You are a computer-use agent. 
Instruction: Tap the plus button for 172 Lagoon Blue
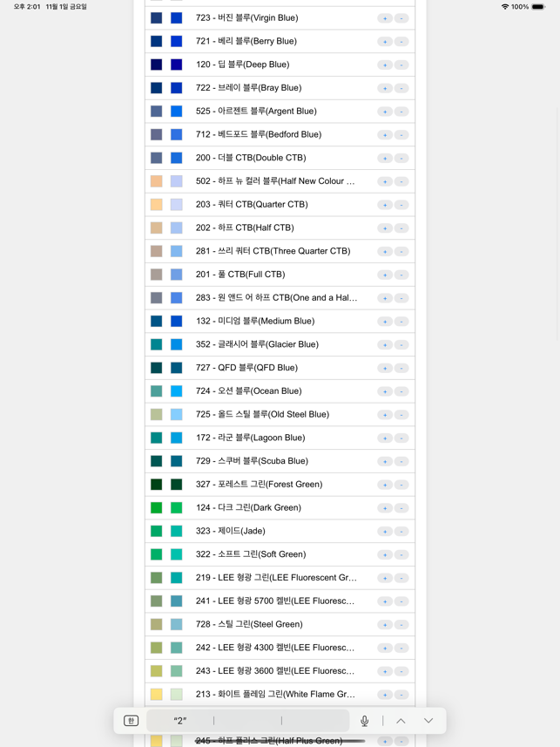[x=385, y=438]
